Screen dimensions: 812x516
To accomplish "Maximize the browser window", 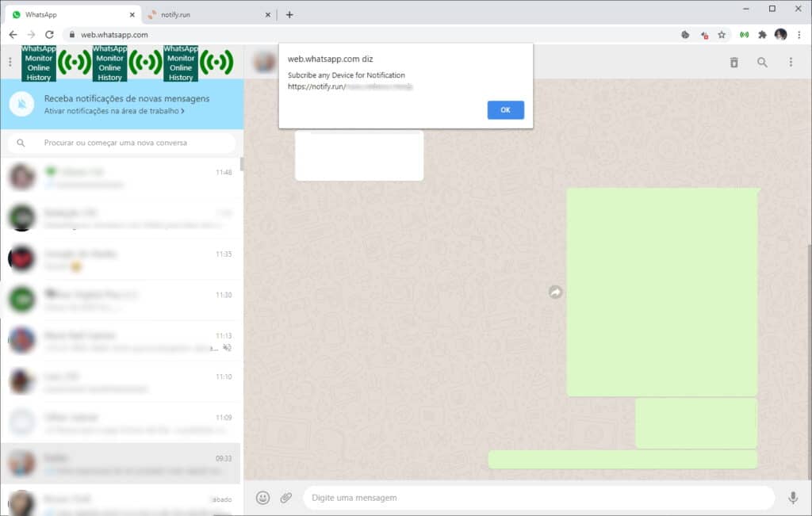I will point(772,9).
